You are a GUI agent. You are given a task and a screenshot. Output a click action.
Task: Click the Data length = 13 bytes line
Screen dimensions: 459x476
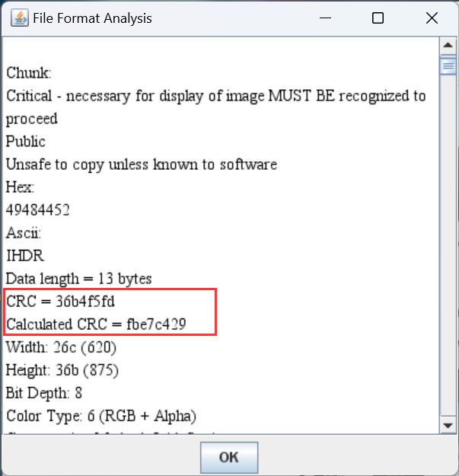tap(79, 279)
